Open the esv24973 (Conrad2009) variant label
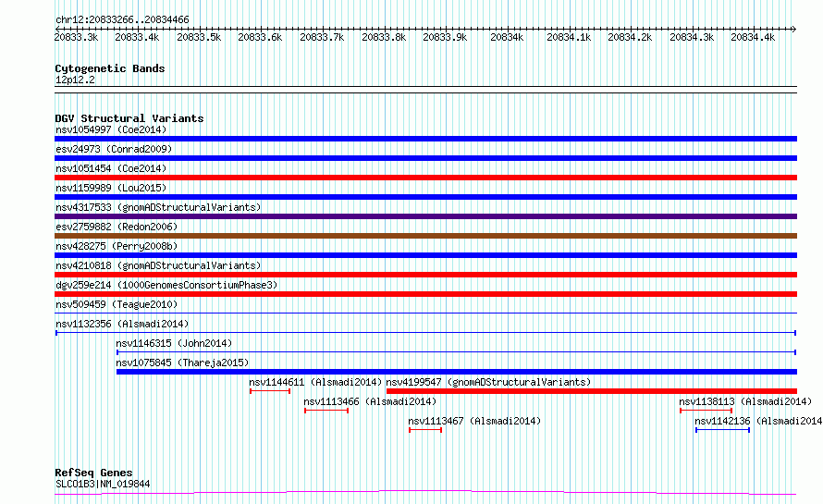 pos(114,149)
